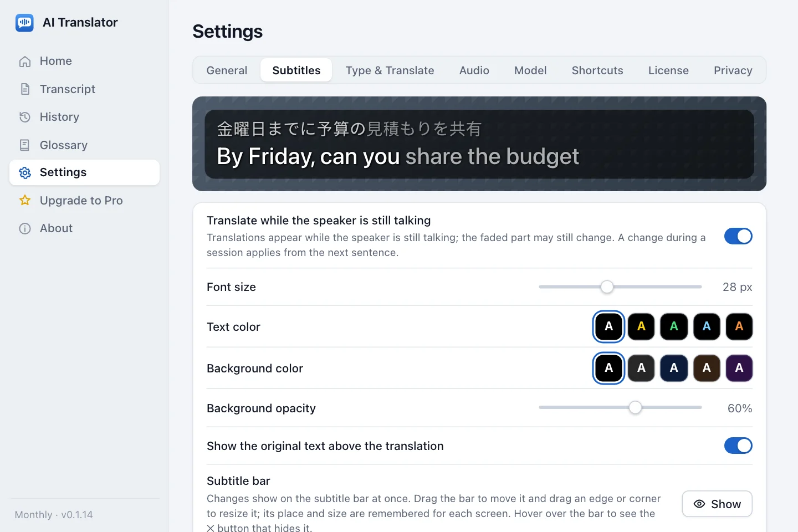Open the Transcript page in sidebar
Screen dimensions: 798x532
pos(84,89)
